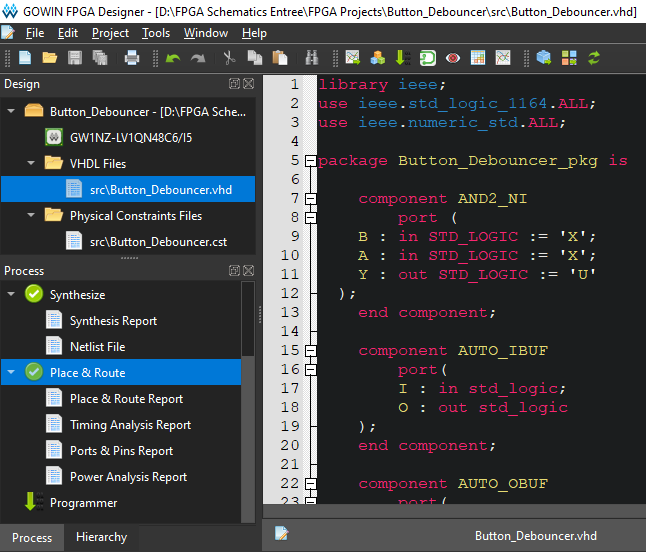
Task: Open the Edit menu
Action: (x=68, y=33)
